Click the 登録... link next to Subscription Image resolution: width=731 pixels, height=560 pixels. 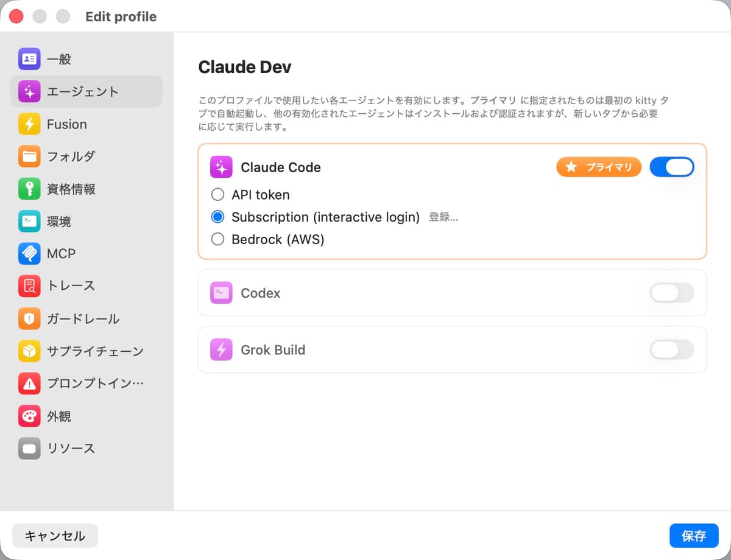tap(443, 217)
